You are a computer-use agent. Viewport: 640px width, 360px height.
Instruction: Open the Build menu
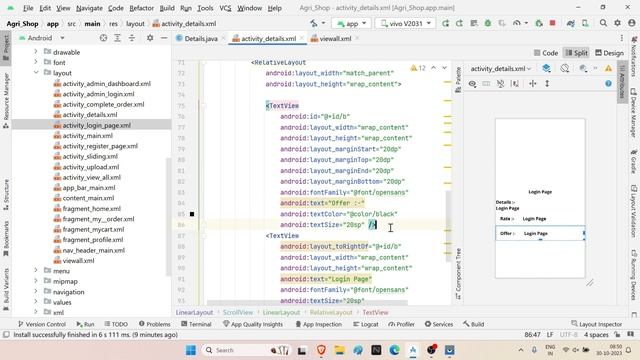pyautogui.click(x=167, y=8)
